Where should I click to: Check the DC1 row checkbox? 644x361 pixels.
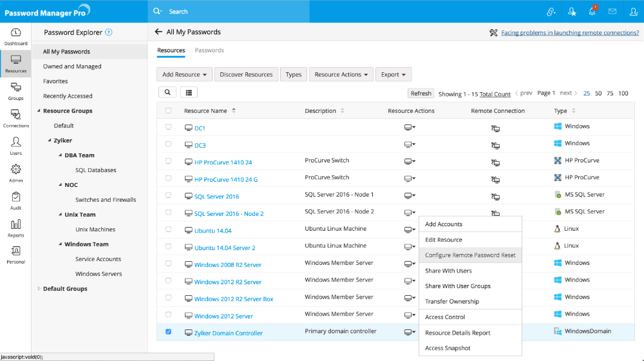[x=169, y=127]
